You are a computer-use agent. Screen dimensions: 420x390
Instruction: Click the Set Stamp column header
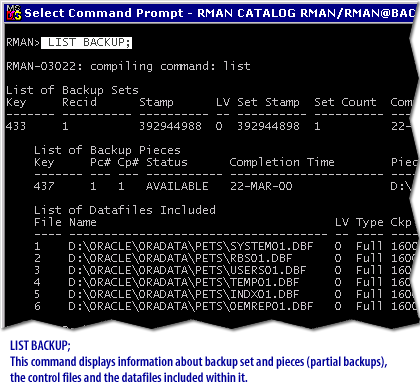(268, 102)
